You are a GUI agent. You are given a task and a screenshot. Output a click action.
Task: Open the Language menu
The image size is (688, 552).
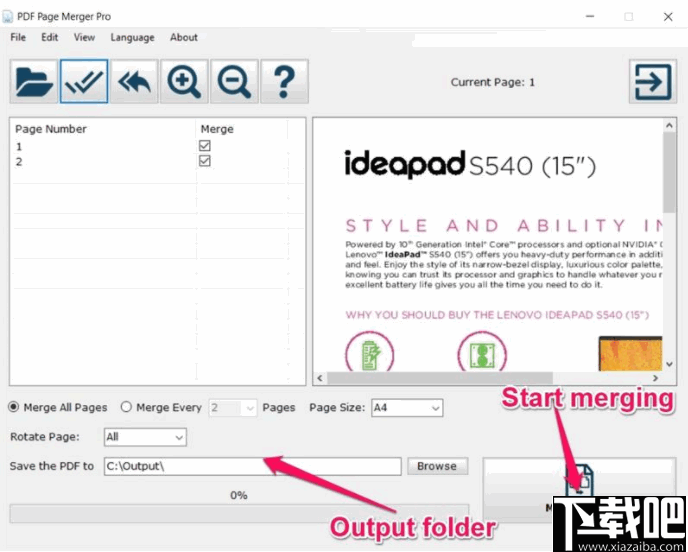133,38
